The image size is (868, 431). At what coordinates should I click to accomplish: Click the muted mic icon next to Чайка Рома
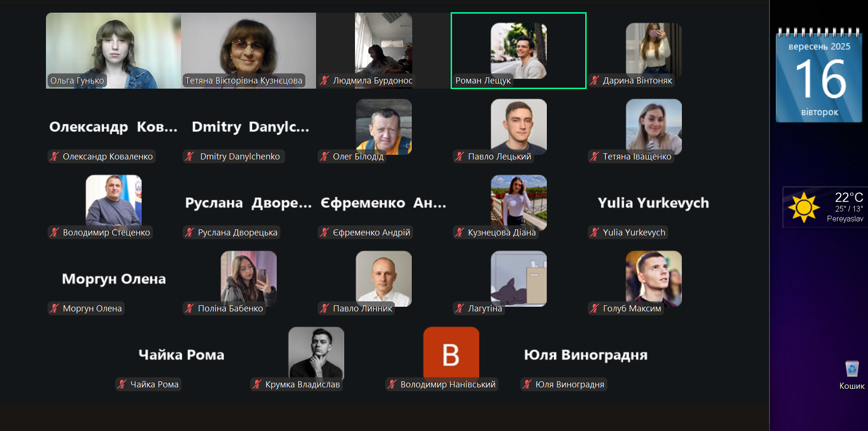pos(122,384)
